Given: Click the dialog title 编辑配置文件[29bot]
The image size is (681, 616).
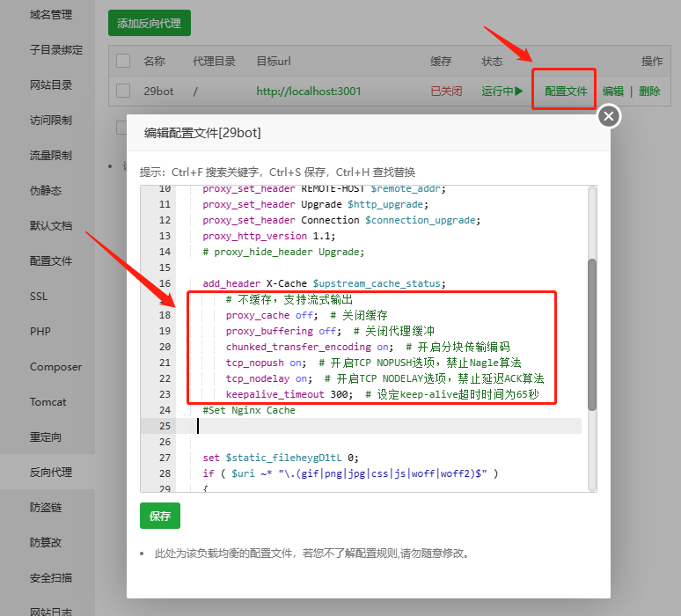Looking at the screenshot, I should [x=202, y=133].
